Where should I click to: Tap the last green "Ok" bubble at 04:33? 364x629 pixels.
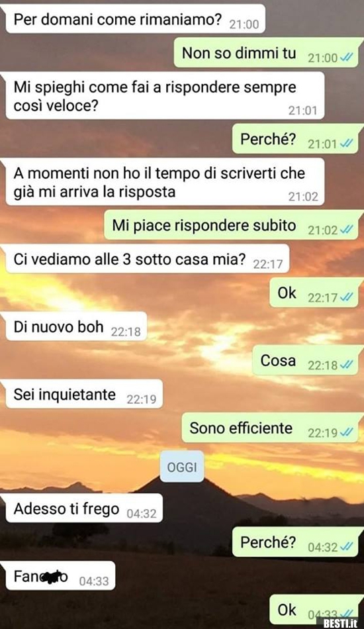[x=314, y=610]
